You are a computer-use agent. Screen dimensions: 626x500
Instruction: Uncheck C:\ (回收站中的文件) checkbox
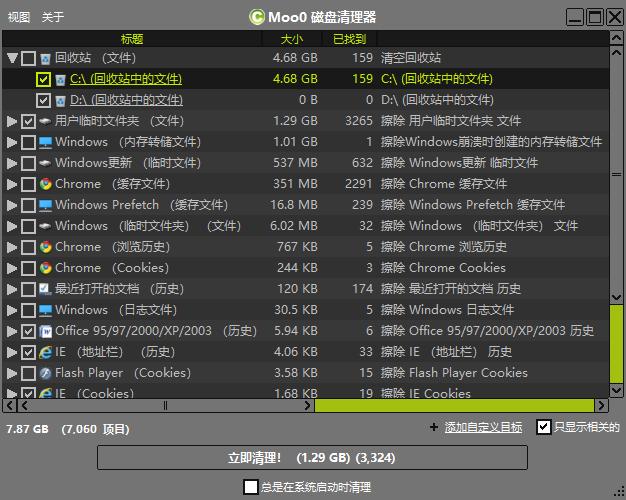click(x=43, y=79)
